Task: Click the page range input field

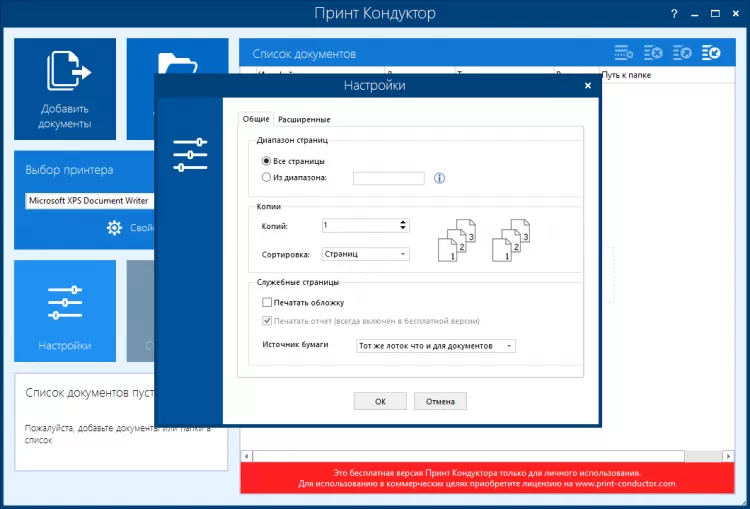Action: pos(388,178)
